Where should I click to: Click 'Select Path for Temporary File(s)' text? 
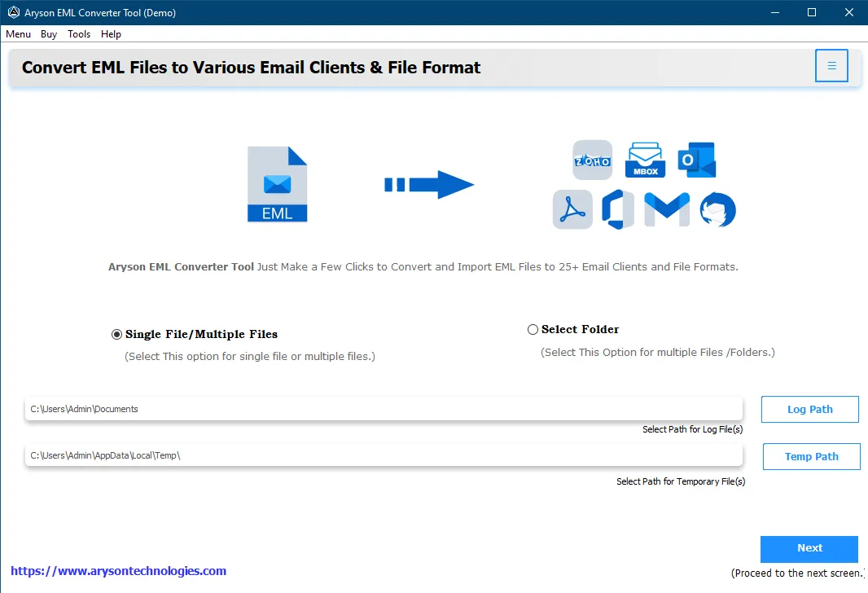681,481
